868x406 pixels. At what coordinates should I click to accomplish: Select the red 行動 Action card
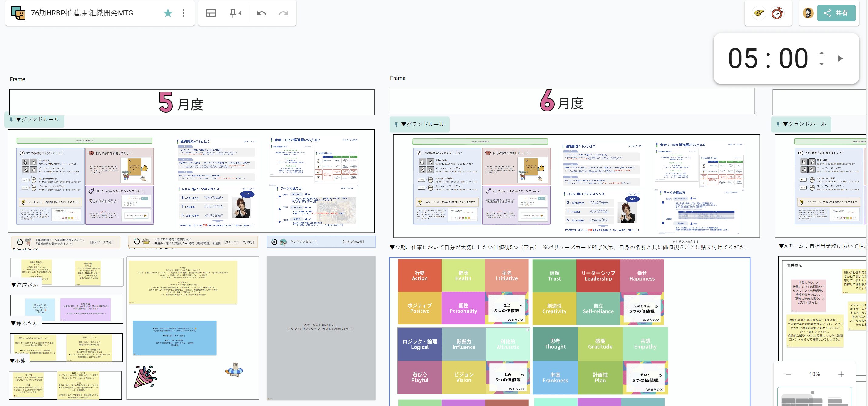click(420, 275)
